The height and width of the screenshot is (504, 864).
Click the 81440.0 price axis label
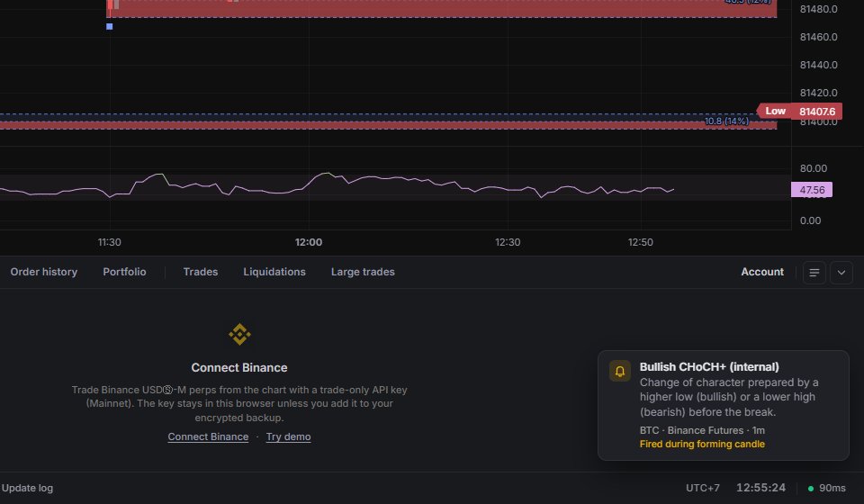tap(819, 65)
